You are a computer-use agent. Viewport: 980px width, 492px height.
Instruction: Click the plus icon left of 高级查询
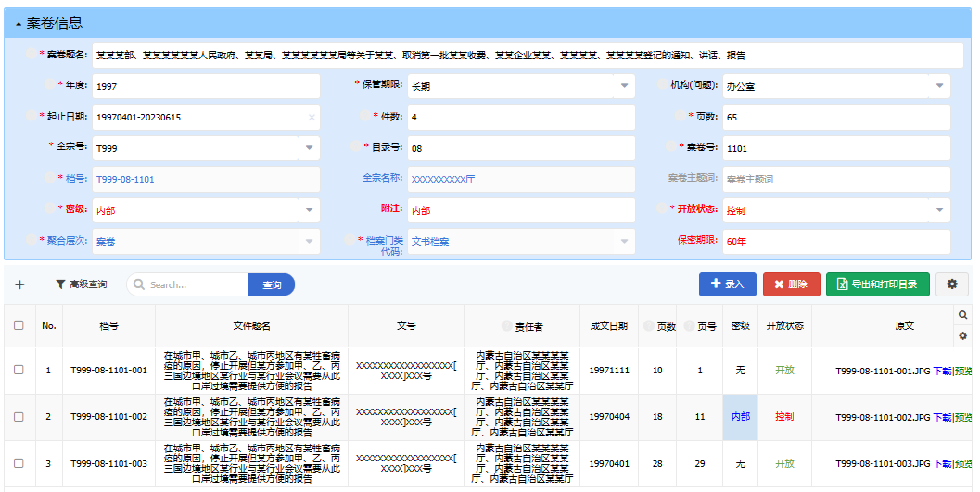(20, 284)
